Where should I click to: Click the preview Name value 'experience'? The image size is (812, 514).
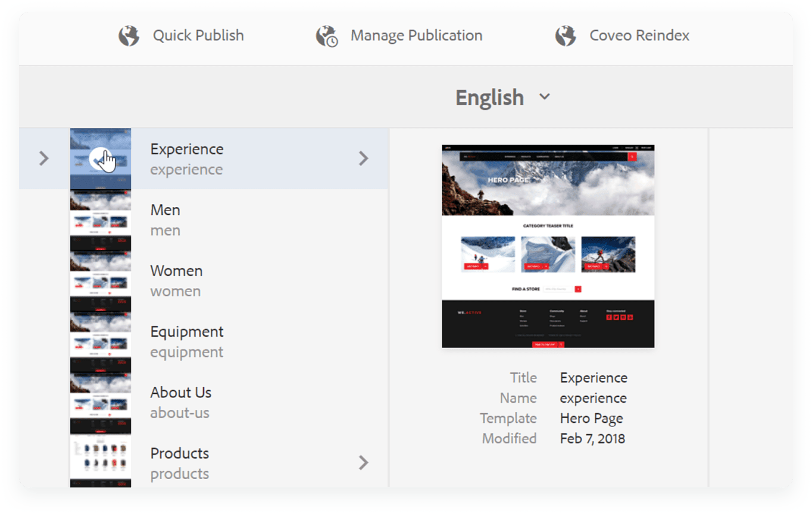(x=593, y=398)
